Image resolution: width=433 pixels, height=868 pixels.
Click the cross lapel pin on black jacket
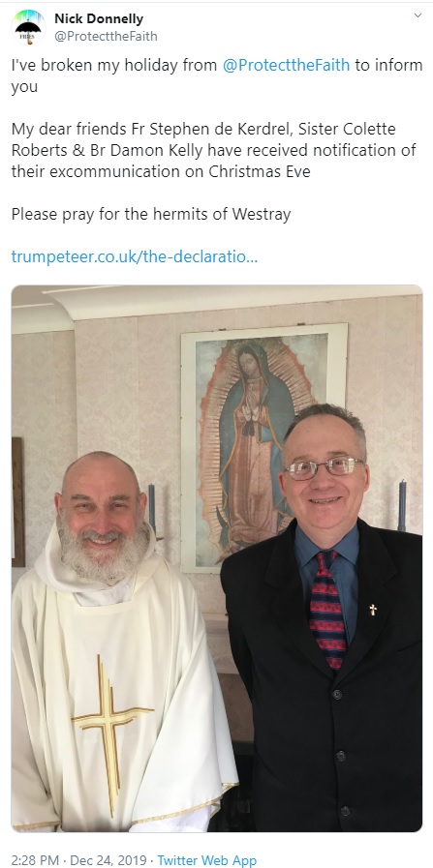click(373, 610)
